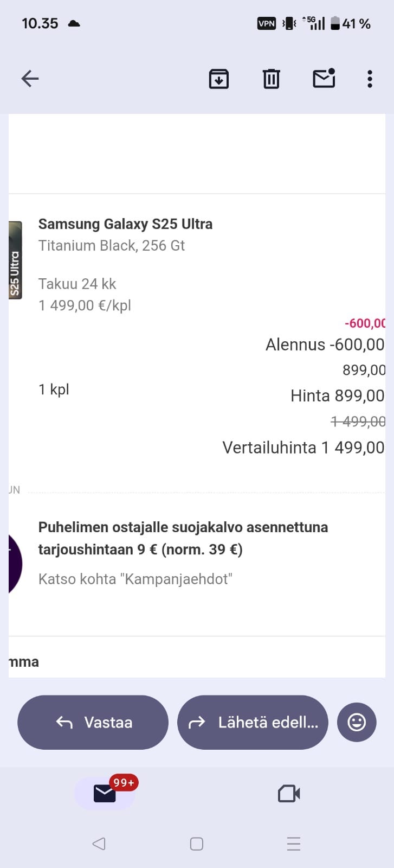Mark the email as unread
Viewport: 394px width, 868px height.
pos(324,79)
